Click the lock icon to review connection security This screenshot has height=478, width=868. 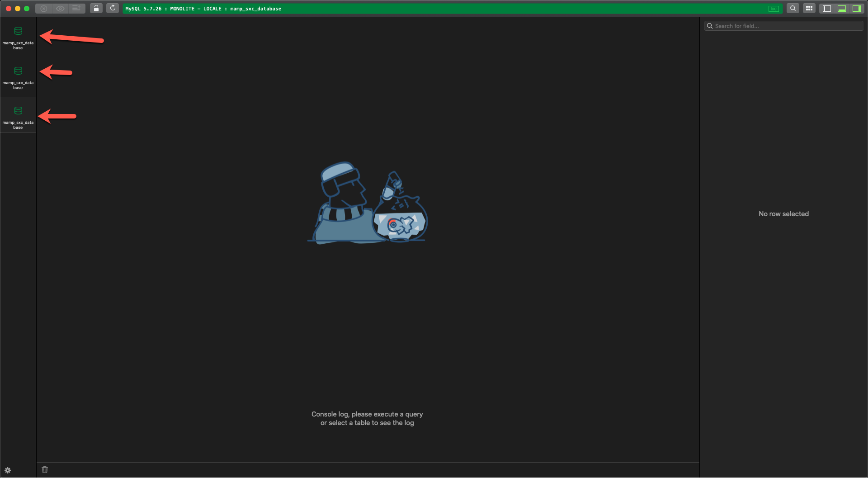tap(96, 8)
